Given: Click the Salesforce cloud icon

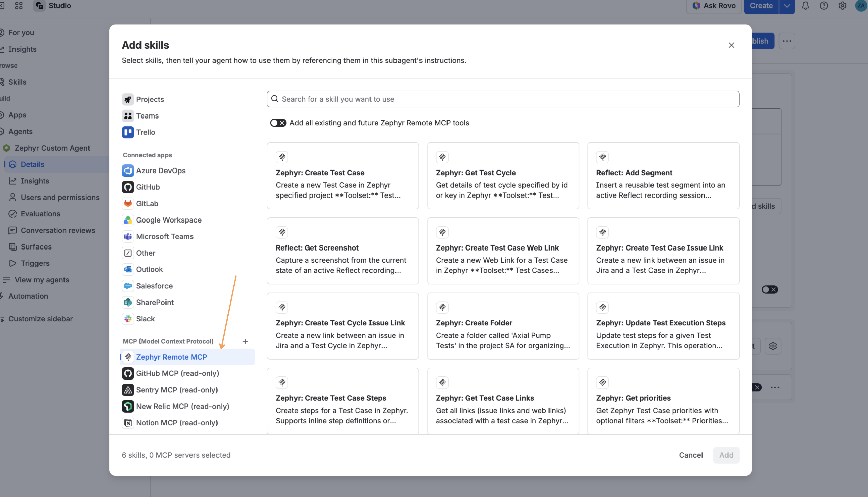Looking at the screenshot, I should (128, 286).
